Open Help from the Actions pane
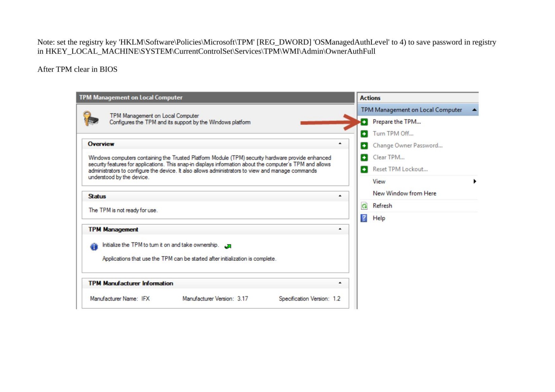Screen dimensions: 555x392 click(x=379, y=218)
